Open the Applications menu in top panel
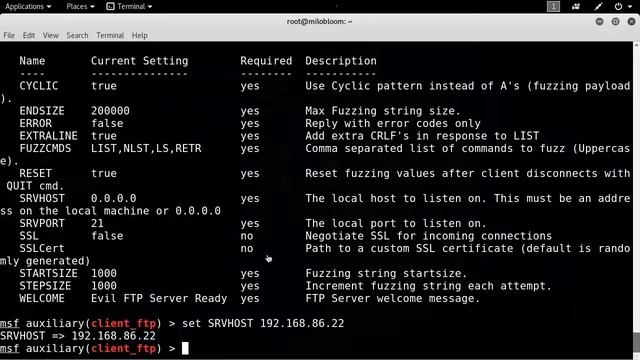The width and height of the screenshot is (640, 360). [28, 7]
